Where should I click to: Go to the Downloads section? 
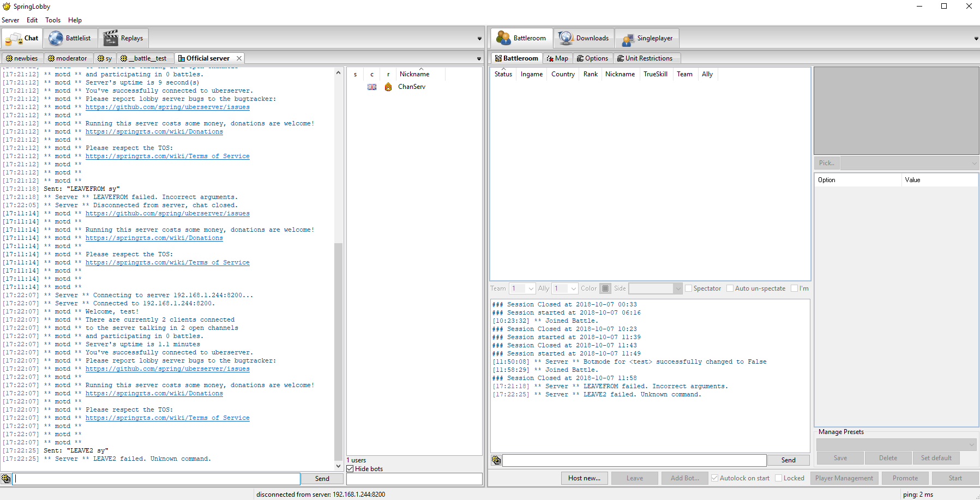[x=584, y=38]
